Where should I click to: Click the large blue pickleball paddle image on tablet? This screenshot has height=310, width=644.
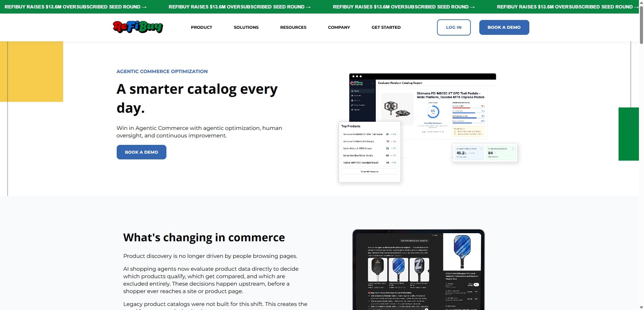point(462,251)
